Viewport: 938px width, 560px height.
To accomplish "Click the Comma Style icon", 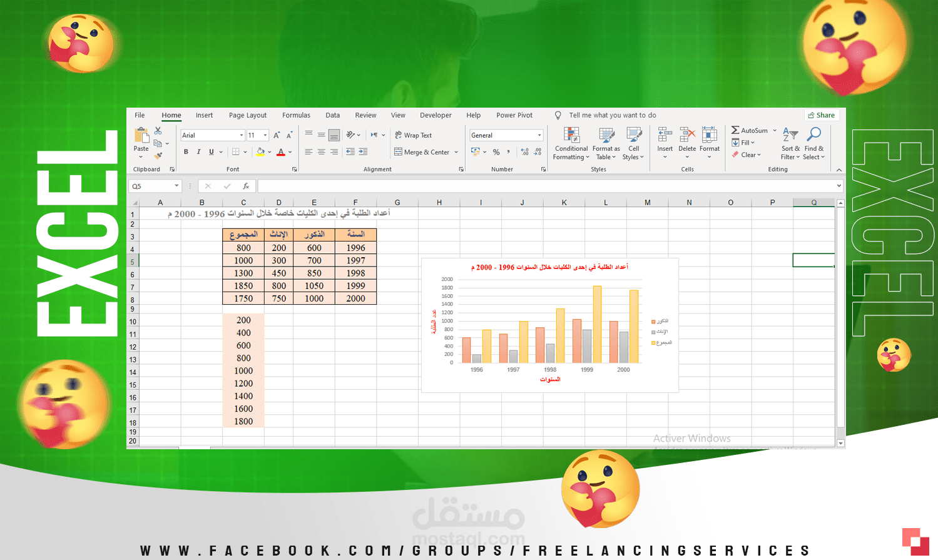I will 509,152.
